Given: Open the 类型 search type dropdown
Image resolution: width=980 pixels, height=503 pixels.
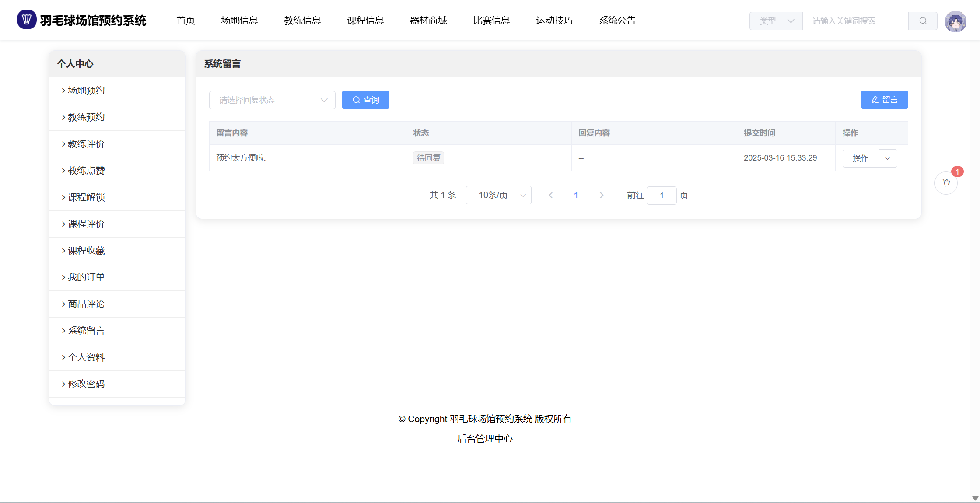Looking at the screenshot, I should 776,21.
